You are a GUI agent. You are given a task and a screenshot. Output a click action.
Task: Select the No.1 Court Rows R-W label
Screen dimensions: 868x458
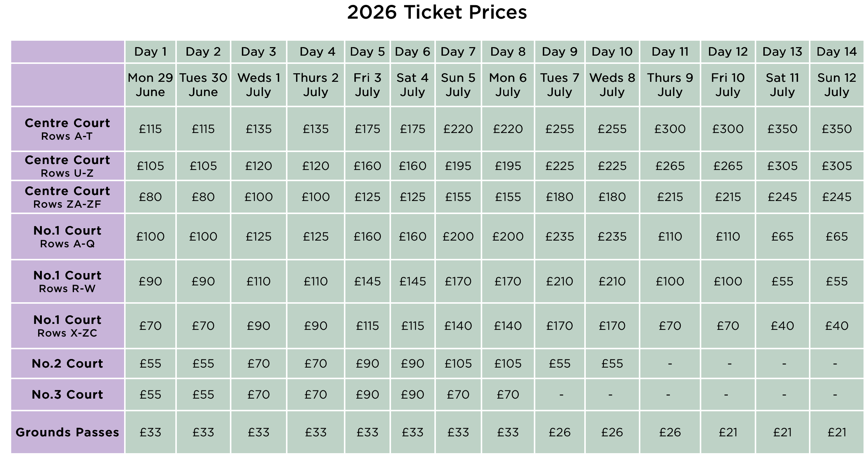[67, 281]
